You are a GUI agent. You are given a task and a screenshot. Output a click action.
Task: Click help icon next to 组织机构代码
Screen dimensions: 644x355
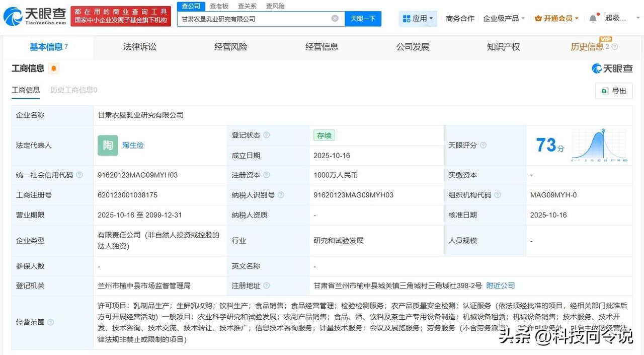coord(498,195)
